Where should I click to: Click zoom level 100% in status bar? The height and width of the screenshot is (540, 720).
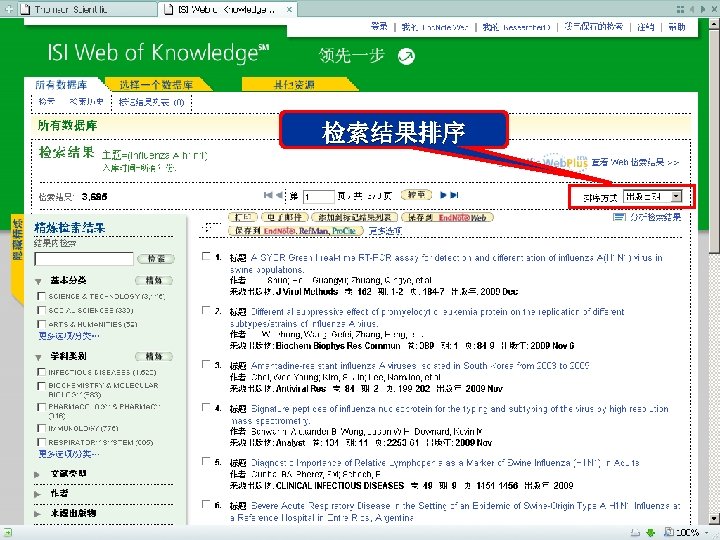[687, 533]
